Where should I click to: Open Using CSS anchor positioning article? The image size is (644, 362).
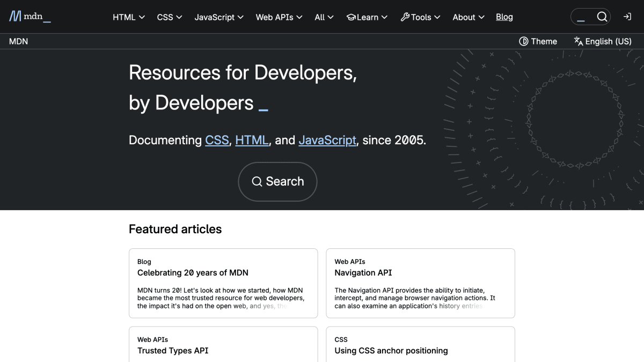[x=391, y=350]
